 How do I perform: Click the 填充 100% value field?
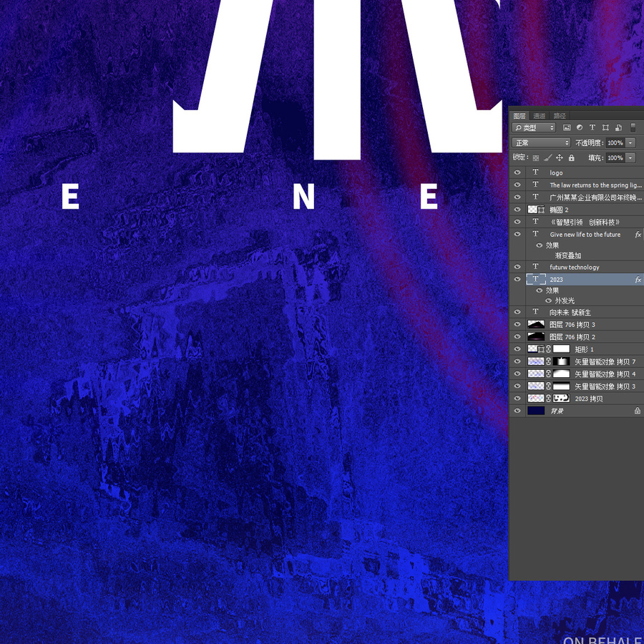pyautogui.click(x=615, y=157)
